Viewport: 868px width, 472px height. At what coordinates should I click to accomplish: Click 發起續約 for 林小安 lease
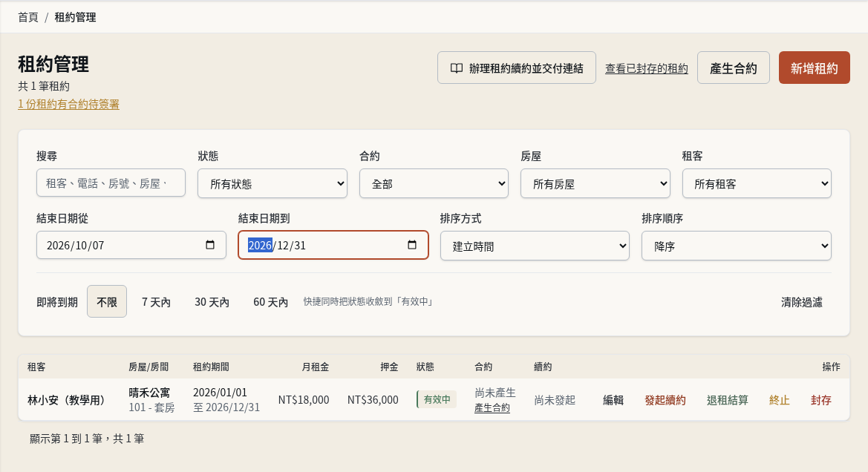[665, 400]
